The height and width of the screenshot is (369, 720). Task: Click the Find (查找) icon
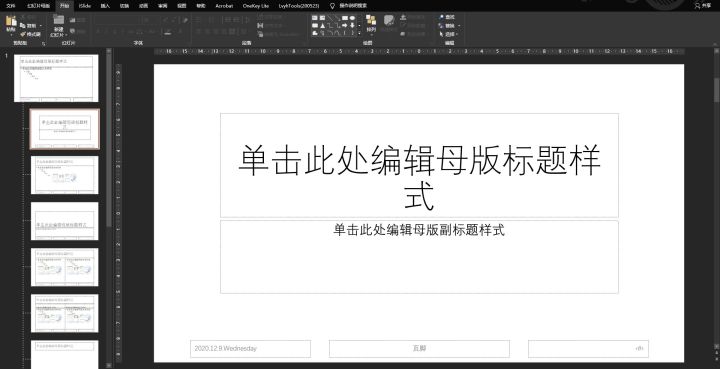(x=441, y=17)
